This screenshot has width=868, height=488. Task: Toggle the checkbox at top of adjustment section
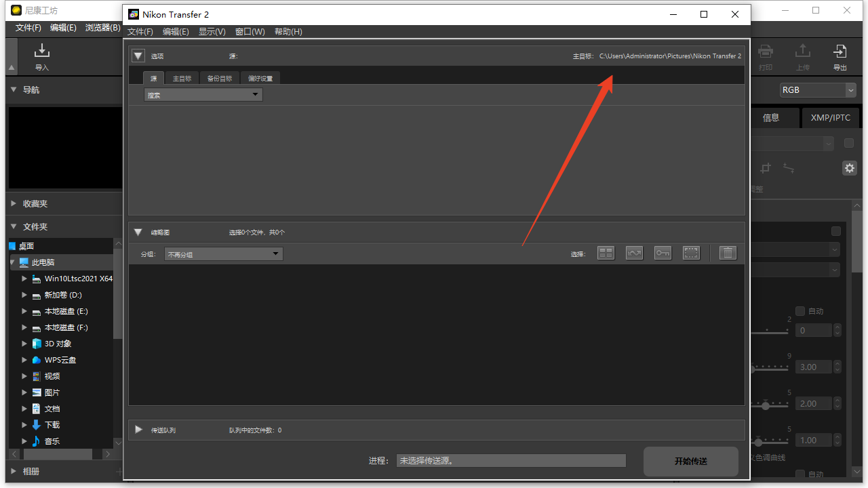836,231
